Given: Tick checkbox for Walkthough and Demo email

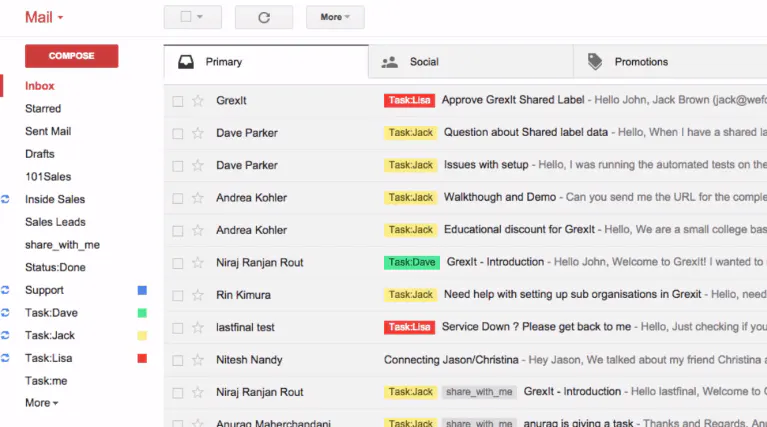Looking at the screenshot, I should point(178,198).
